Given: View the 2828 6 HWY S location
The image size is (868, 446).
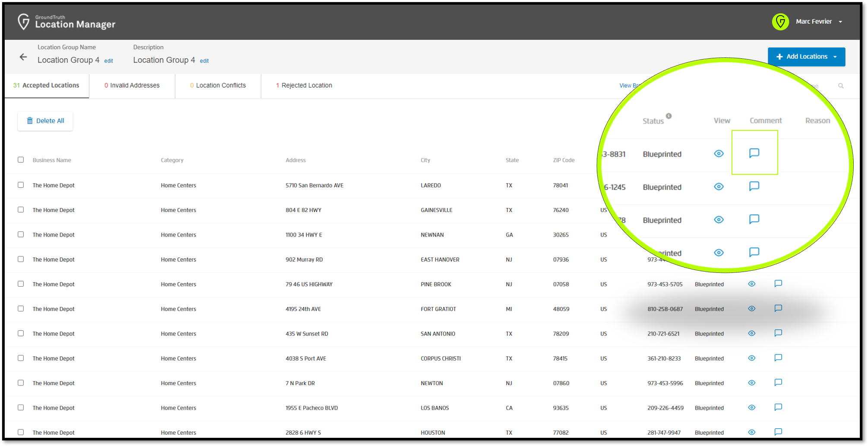Looking at the screenshot, I should click(x=752, y=432).
